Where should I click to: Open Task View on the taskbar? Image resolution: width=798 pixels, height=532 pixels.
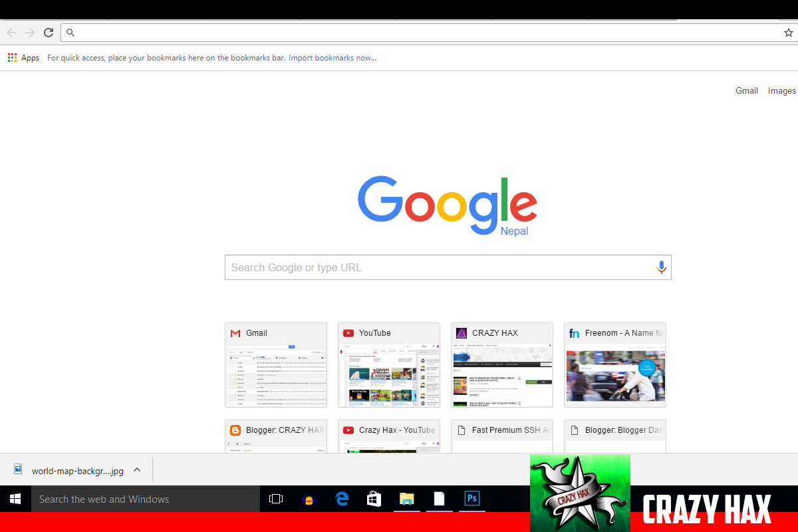(275, 499)
